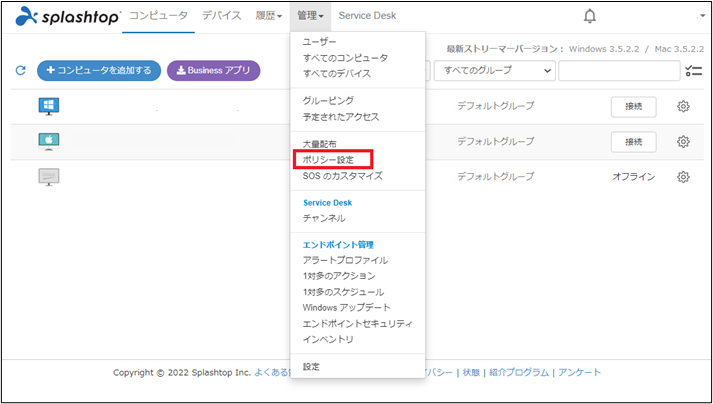Connect to the Windows computer
This screenshot has width=713, height=404.
pos(633,107)
